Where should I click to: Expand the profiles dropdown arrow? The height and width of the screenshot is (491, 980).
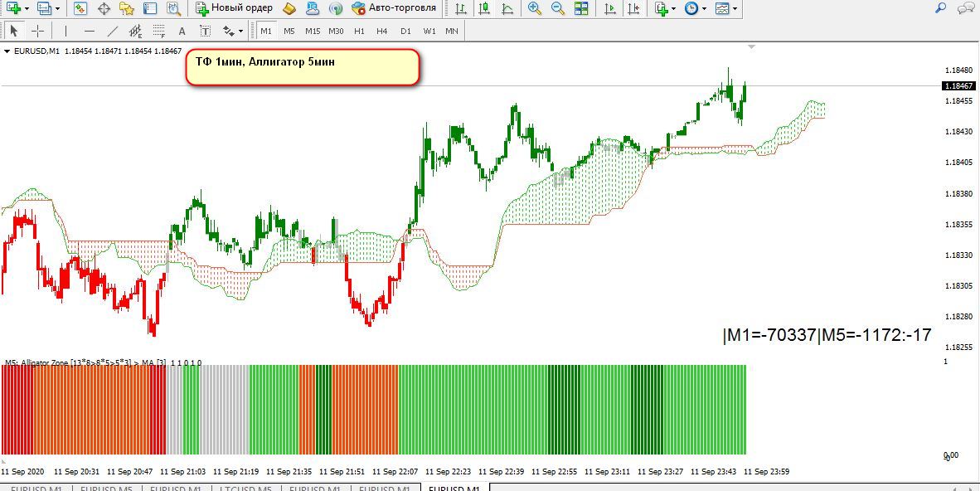click(58, 9)
